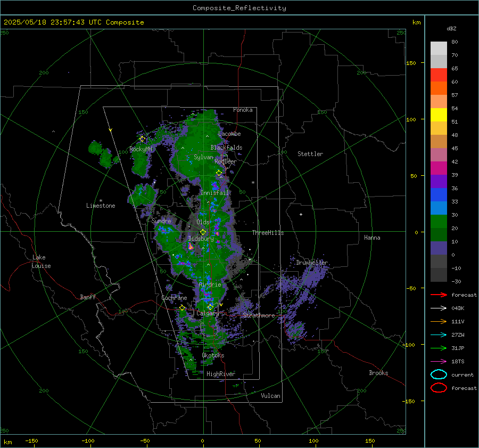Screen dimensions: 479x448
Task: Click the Lacombe city label
Action: point(229,134)
